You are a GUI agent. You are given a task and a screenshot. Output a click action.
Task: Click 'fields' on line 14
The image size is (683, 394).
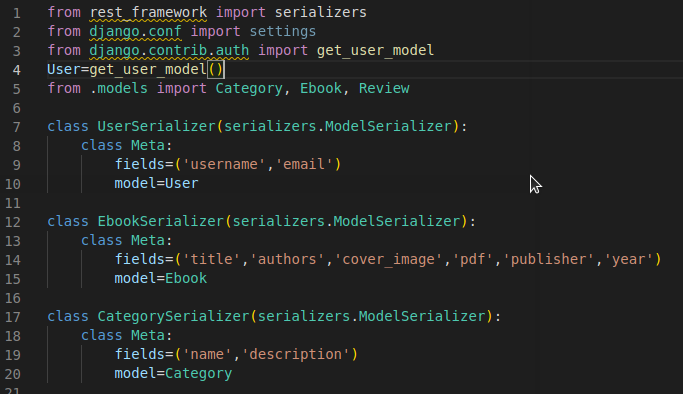(139, 259)
